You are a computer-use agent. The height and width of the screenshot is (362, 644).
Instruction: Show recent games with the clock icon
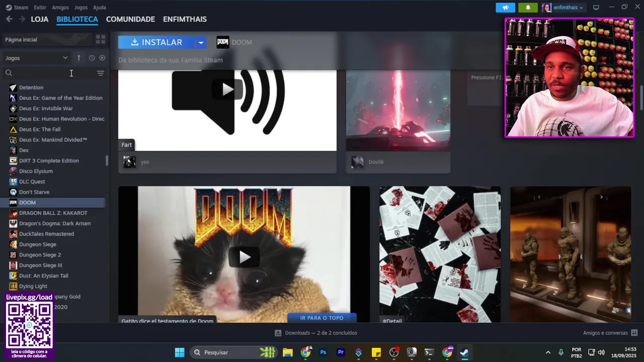pyautogui.click(x=92, y=58)
